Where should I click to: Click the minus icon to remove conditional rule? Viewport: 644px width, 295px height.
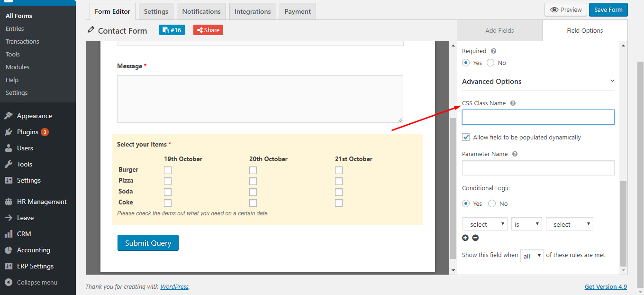point(475,238)
